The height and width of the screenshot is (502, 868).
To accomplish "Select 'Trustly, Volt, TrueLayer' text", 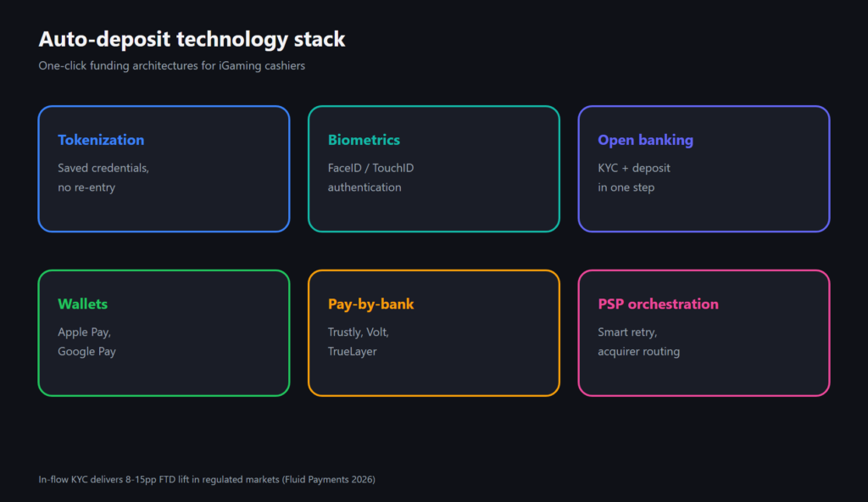I will point(359,342).
